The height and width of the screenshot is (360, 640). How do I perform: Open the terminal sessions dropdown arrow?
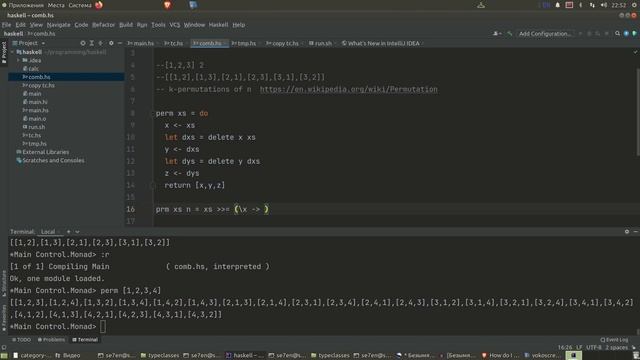(77, 231)
